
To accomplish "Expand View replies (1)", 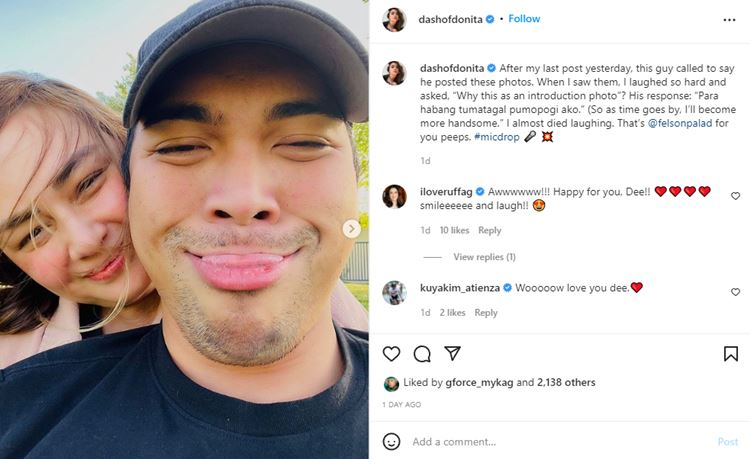I will pos(484,257).
